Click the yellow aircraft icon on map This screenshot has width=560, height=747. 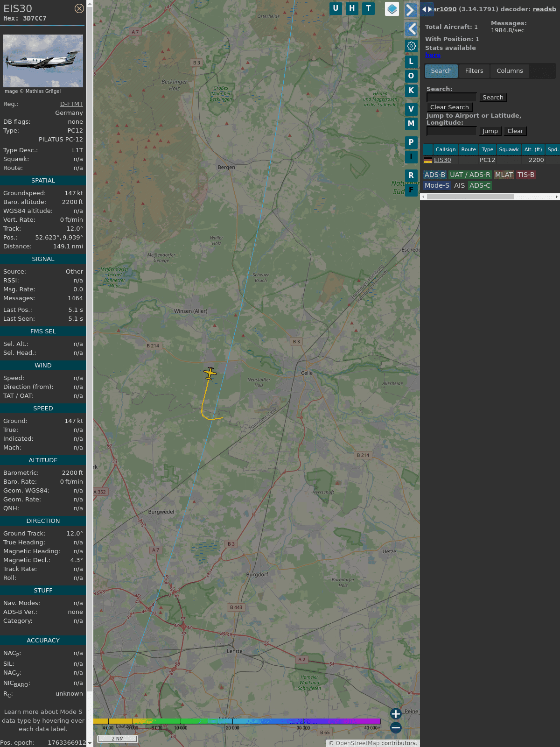(210, 373)
